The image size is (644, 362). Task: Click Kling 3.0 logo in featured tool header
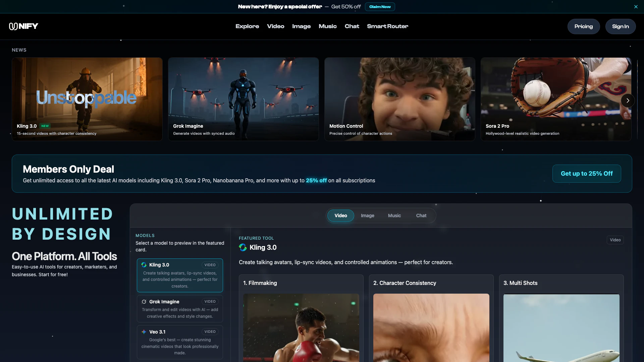[243, 247]
